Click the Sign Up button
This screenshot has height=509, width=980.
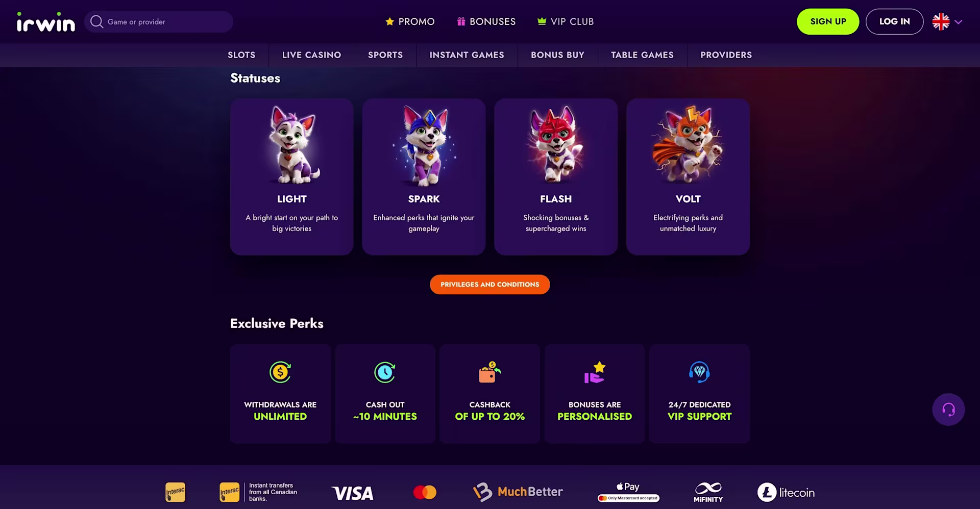pos(828,21)
